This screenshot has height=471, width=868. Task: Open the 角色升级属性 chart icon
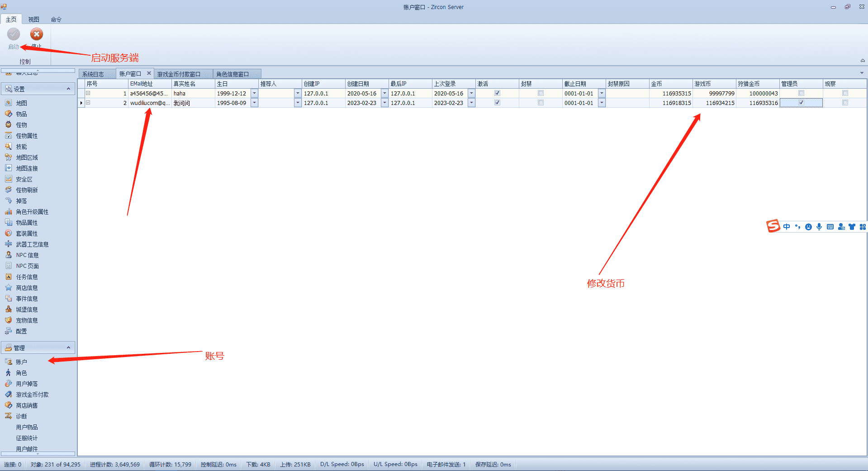(9, 211)
